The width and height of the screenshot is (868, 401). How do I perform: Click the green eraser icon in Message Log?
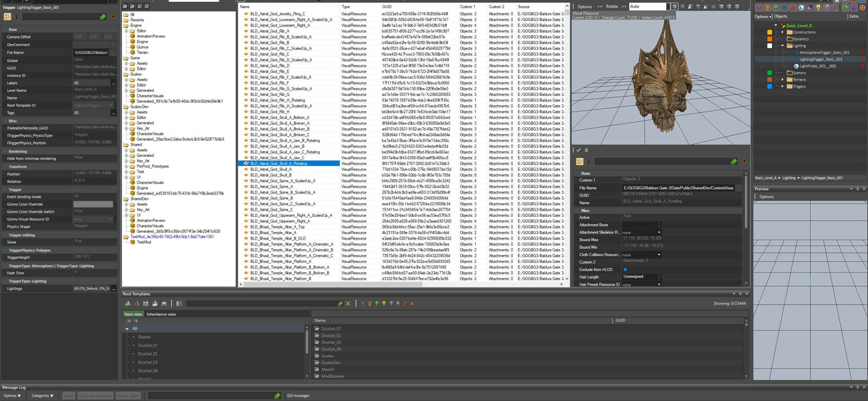pos(278,396)
